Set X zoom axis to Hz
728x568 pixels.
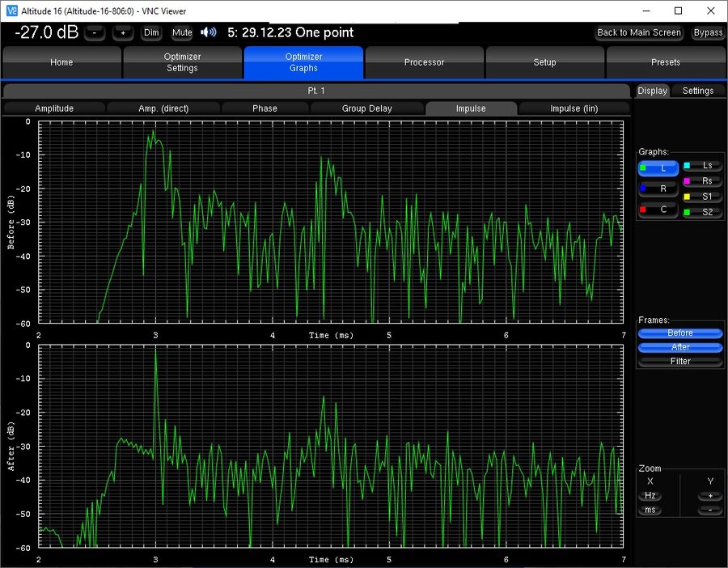(650, 495)
